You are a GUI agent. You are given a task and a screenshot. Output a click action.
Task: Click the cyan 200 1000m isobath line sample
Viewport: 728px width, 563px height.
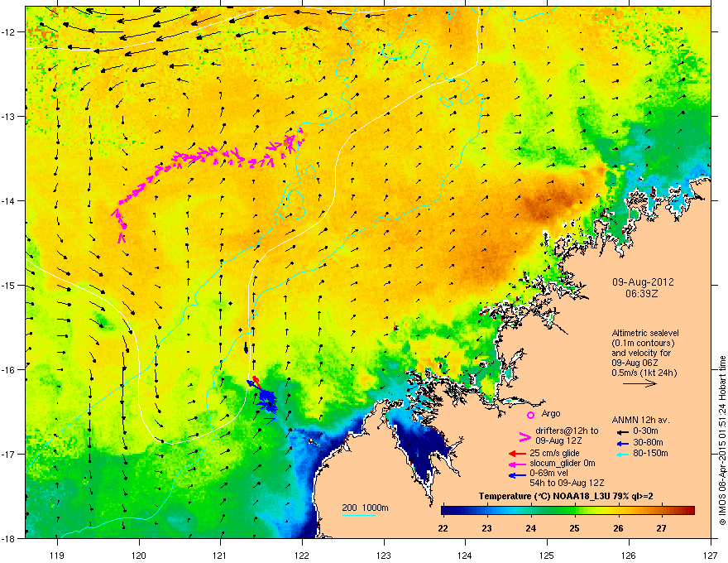click(359, 515)
